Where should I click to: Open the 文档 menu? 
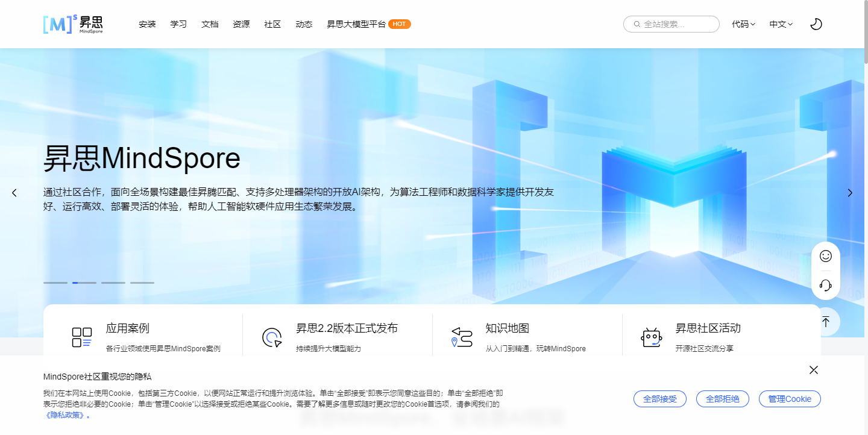[210, 24]
